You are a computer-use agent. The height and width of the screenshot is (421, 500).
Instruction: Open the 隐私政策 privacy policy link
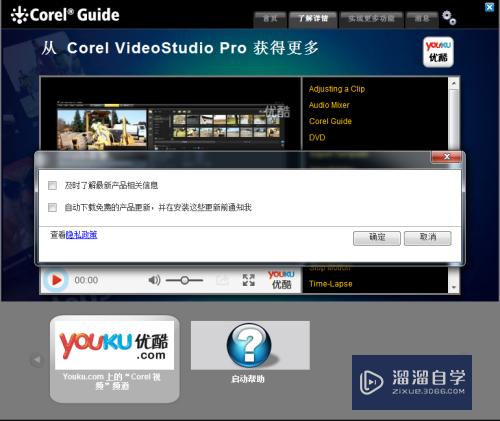point(81,235)
